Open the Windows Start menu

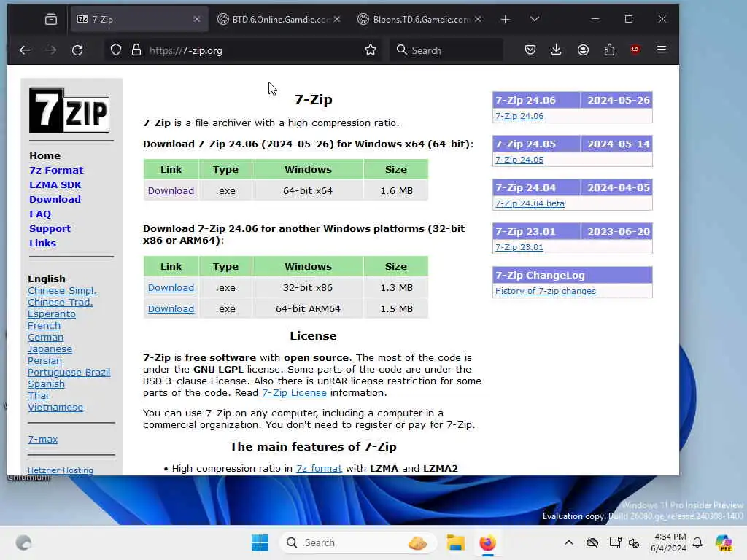click(x=260, y=542)
